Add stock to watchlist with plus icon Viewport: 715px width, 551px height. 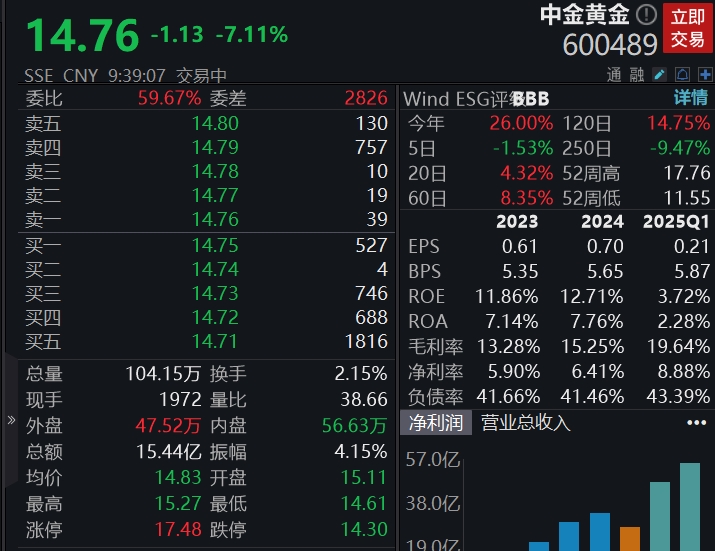click(x=705, y=75)
